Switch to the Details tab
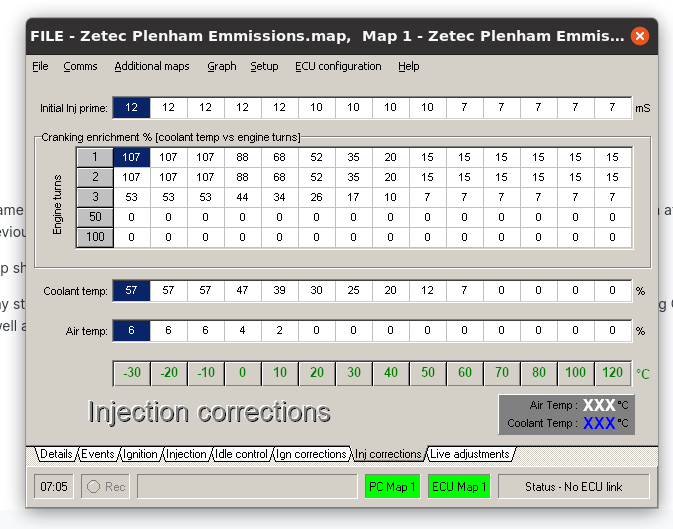This screenshot has height=529, width=673. (56, 454)
